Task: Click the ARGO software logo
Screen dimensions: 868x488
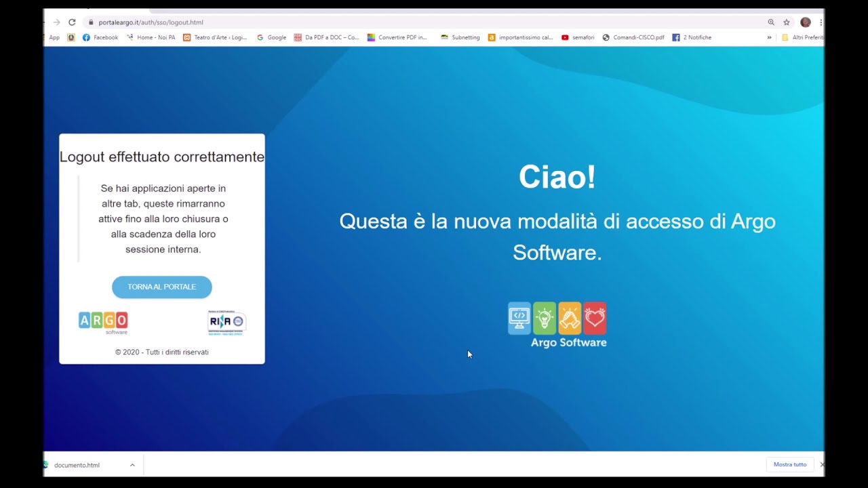Action: (103, 323)
